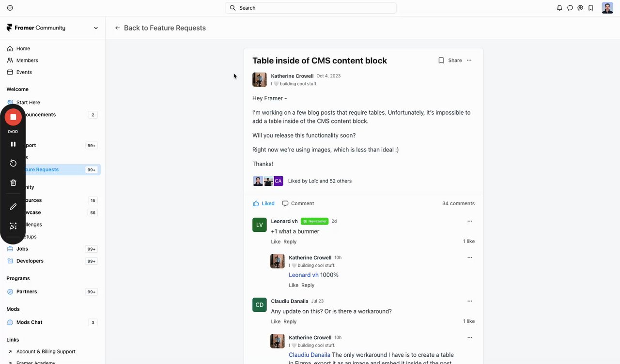Click the notifications bell icon

(559, 8)
